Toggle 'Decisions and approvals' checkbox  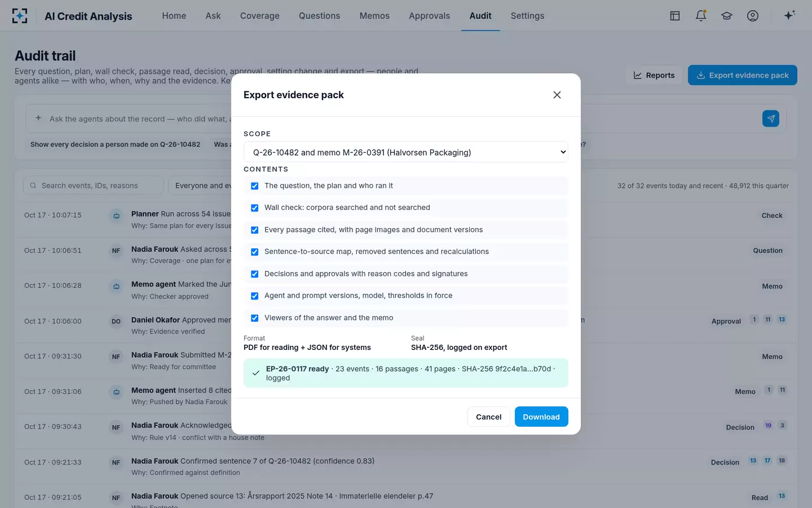(x=255, y=274)
